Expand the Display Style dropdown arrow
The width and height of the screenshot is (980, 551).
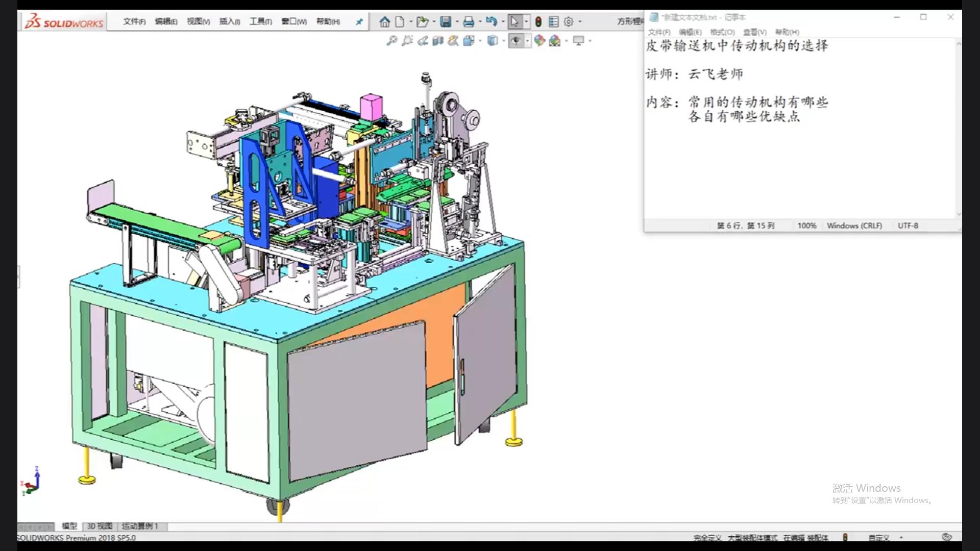(503, 40)
